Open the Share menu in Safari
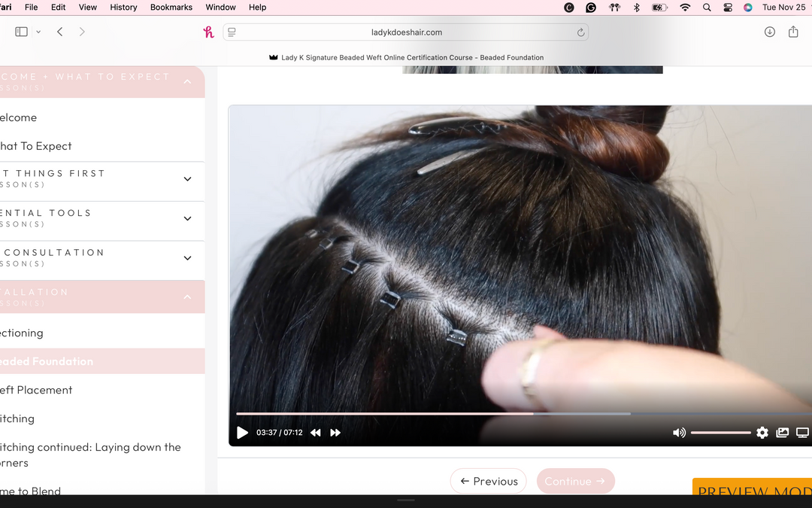 click(x=795, y=32)
